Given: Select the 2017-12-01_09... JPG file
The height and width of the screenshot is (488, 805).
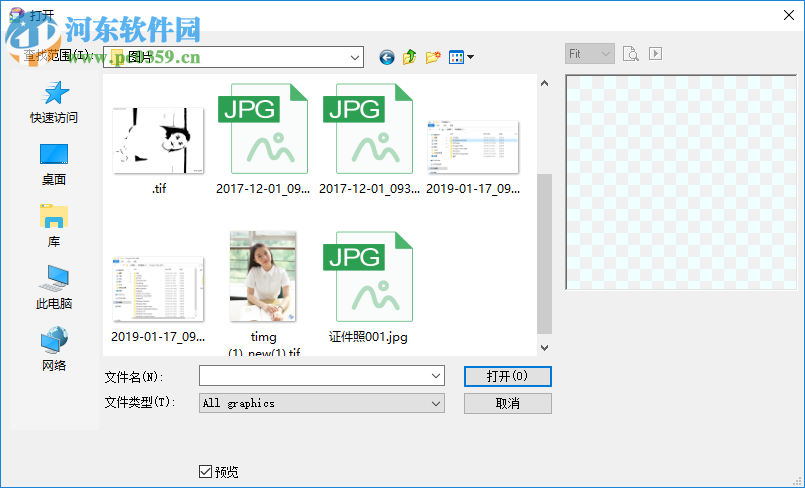Looking at the screenshot, I should pos(263,140).
